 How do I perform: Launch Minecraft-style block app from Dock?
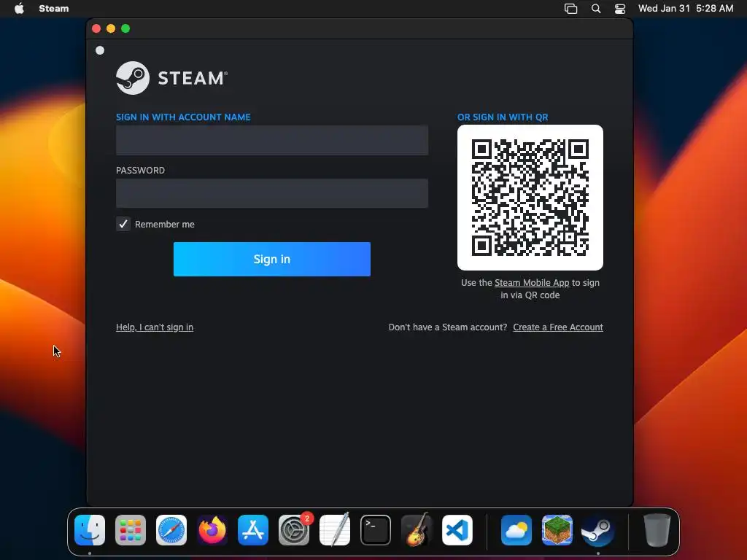557,530
